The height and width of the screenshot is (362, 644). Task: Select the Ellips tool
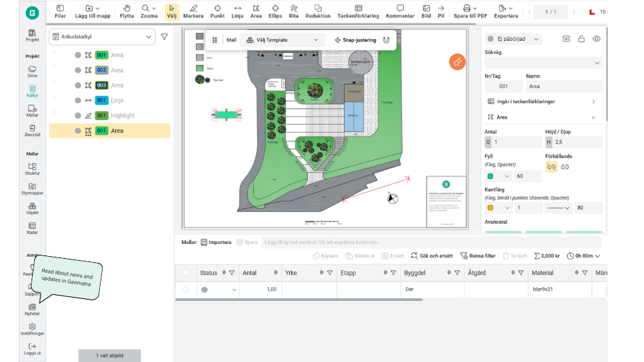click(x=275, y=11)
